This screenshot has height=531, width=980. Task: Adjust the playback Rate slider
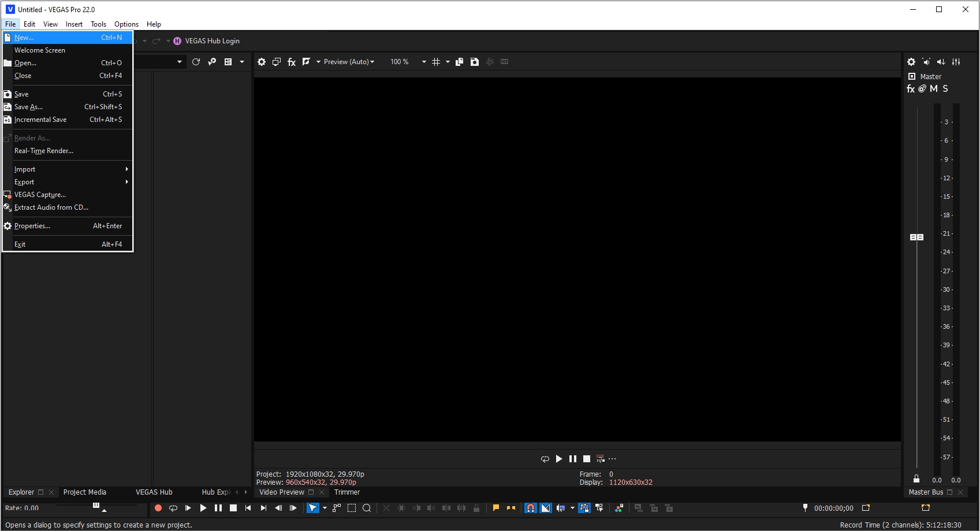(96, 506)
